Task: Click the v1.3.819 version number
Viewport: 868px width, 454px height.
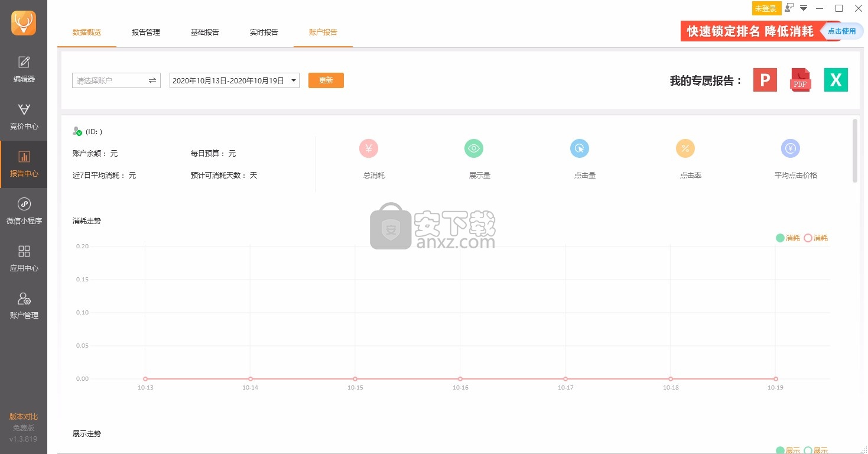Action: 24,439
